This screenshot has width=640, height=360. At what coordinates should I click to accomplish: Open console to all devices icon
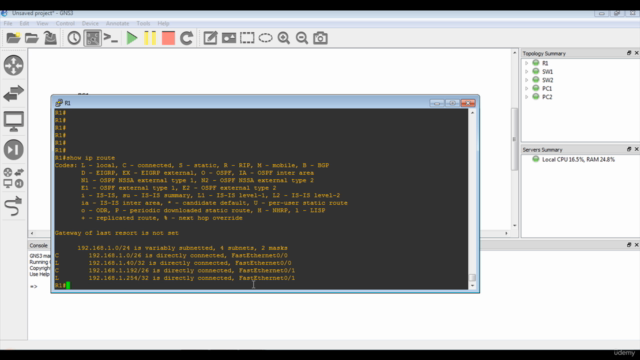click(x=111, y=38)
